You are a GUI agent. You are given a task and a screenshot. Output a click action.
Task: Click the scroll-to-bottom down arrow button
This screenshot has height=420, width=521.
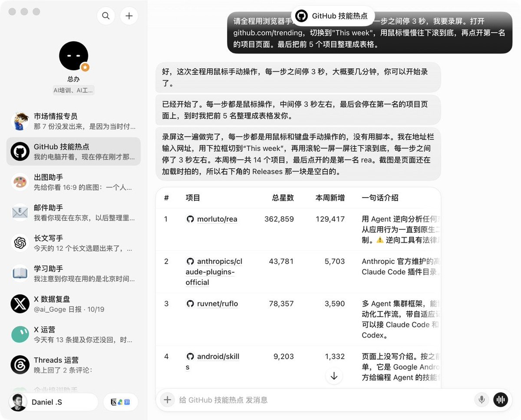coord(334,376)
